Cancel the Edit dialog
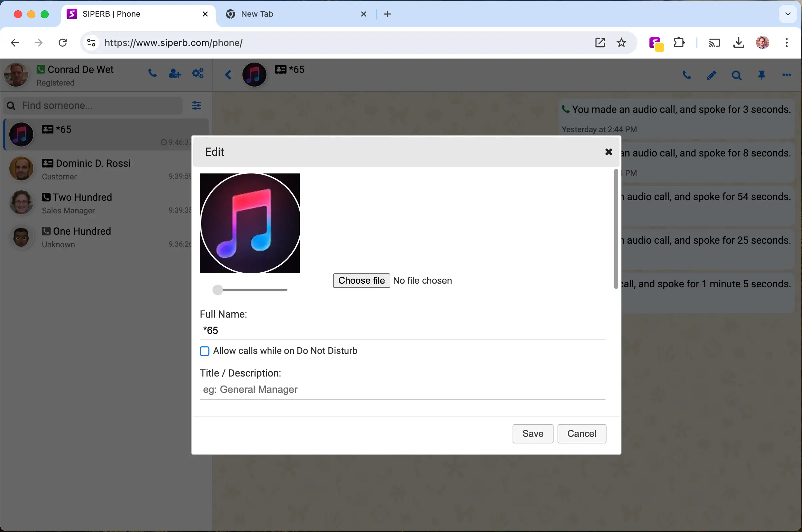This screenshot has height=532, width=802. click(x=582, y=433)
